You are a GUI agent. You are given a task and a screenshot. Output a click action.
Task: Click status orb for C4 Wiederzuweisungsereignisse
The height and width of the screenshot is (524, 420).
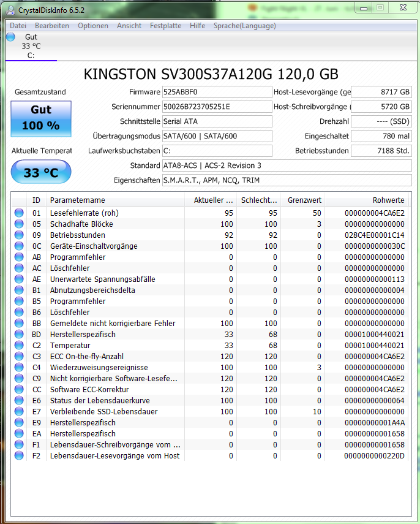coord(19,367)
